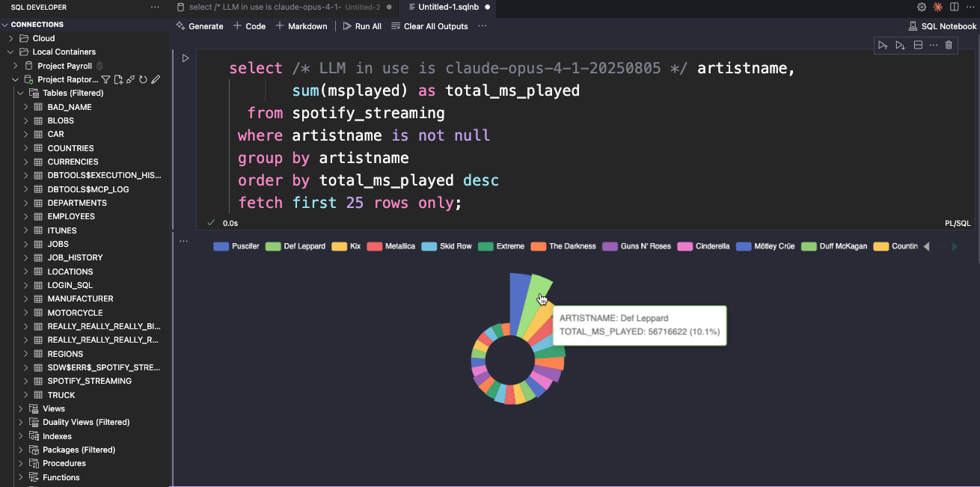Open the settings gear in the title bar

922,7
